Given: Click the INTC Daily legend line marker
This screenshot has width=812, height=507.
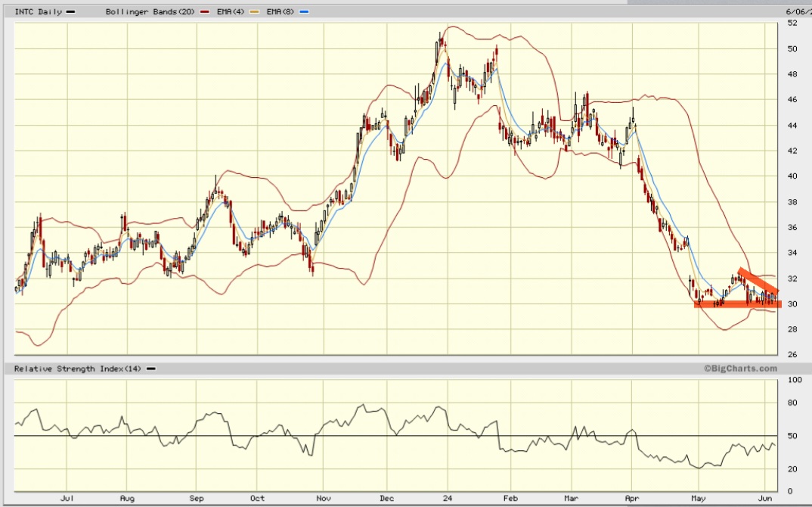Looking at the screenshot, I should (x=71, y=11).
